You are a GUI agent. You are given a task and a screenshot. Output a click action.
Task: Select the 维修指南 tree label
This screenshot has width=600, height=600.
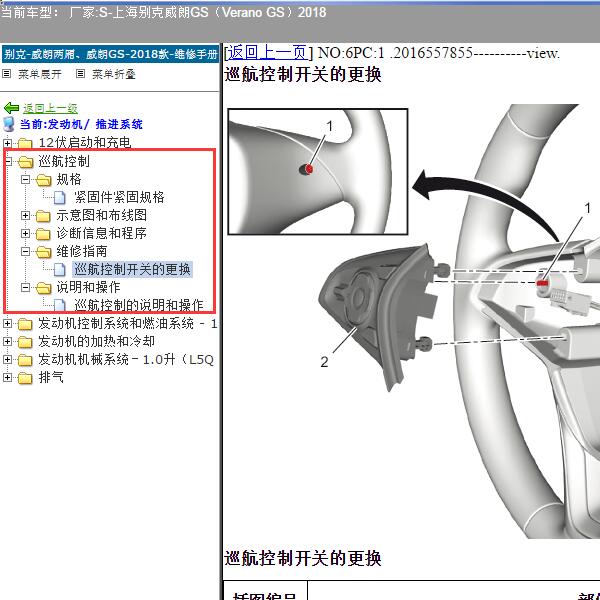coord(82,251)
